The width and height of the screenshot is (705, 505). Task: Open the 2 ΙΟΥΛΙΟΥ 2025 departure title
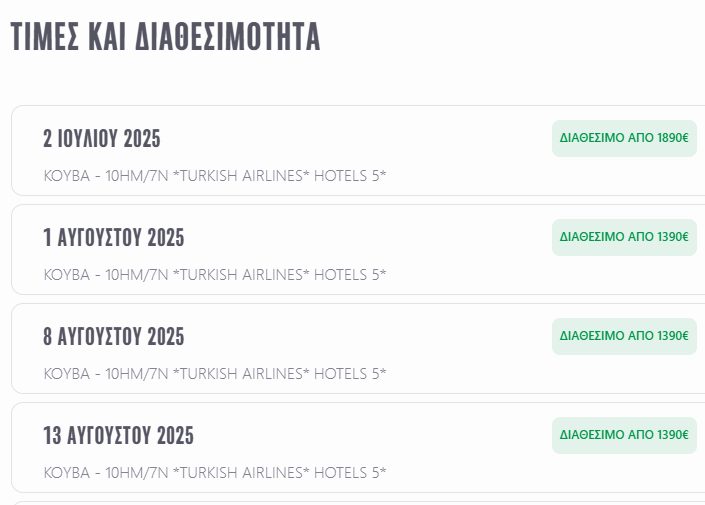tap(101, 139)
